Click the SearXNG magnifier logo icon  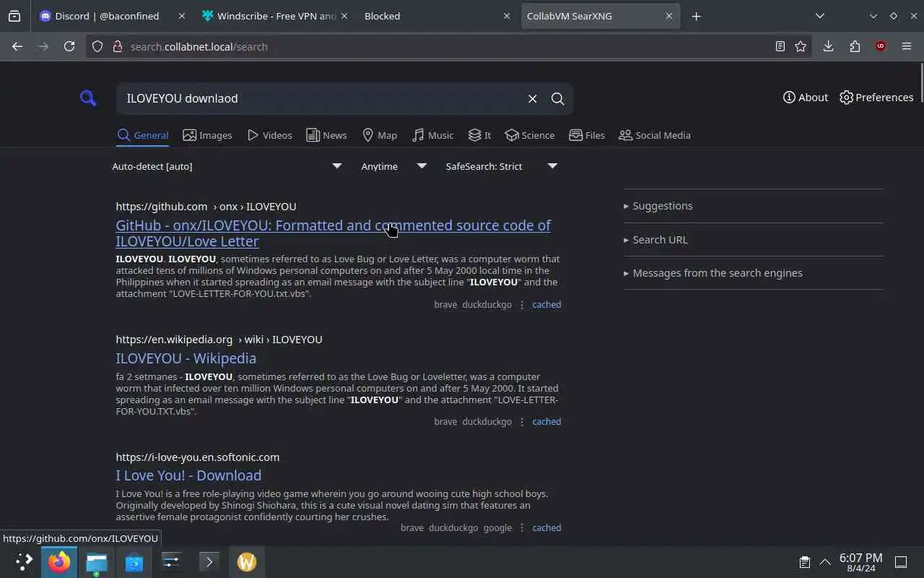[x=88, y=98]
